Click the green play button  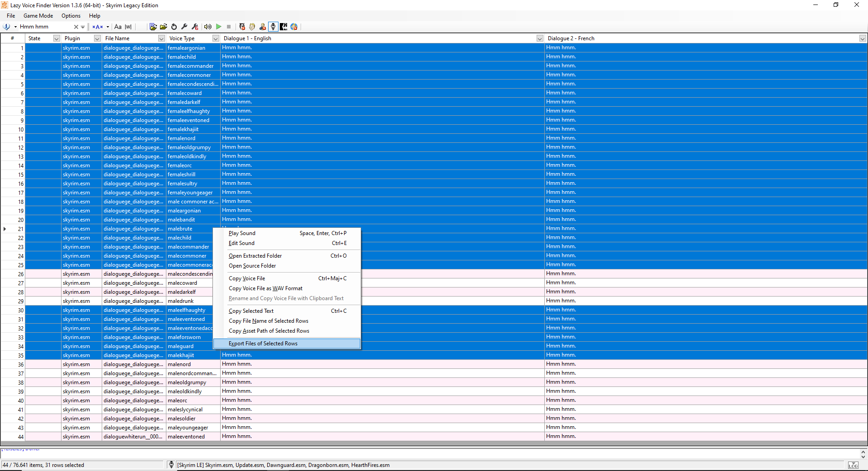(219, 27)
